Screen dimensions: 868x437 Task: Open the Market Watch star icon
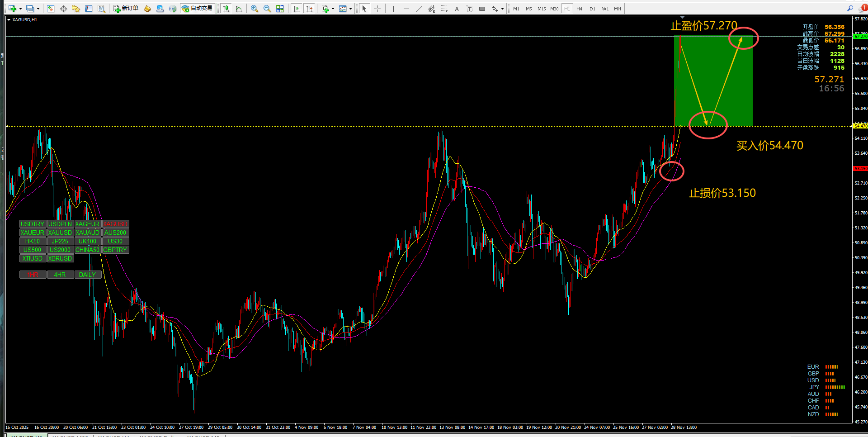click(76, 9)
